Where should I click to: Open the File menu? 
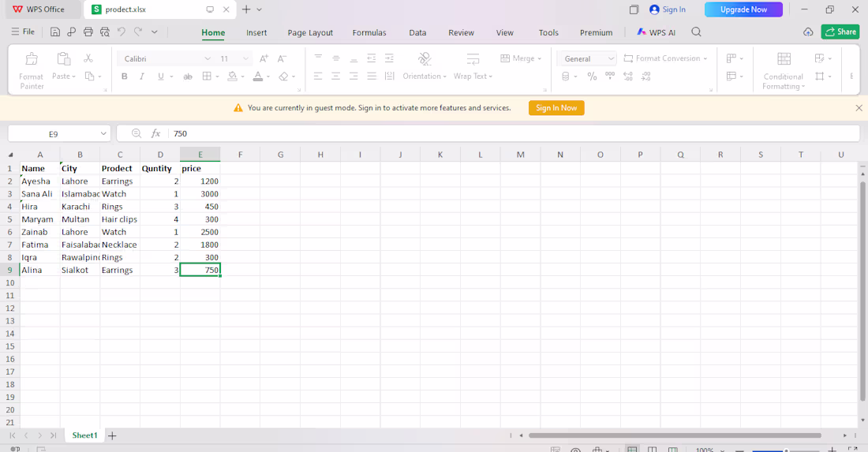tap(23, 32)
